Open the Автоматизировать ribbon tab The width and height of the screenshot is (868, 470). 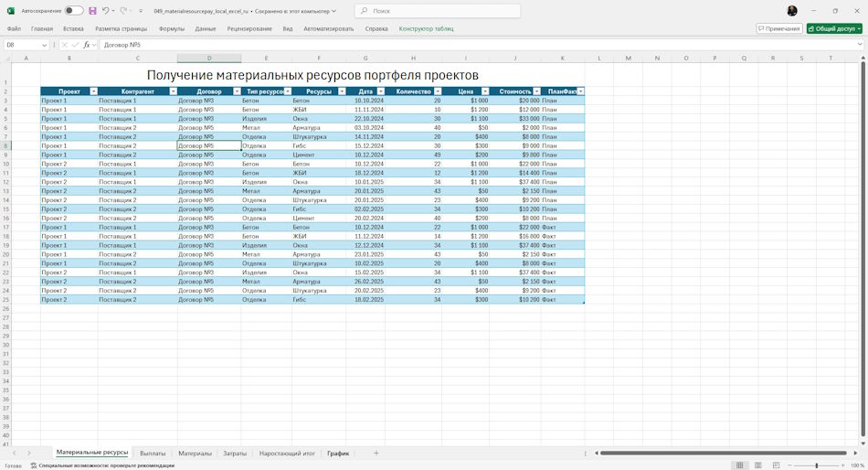pyautogui.click(x=328, y=28)
